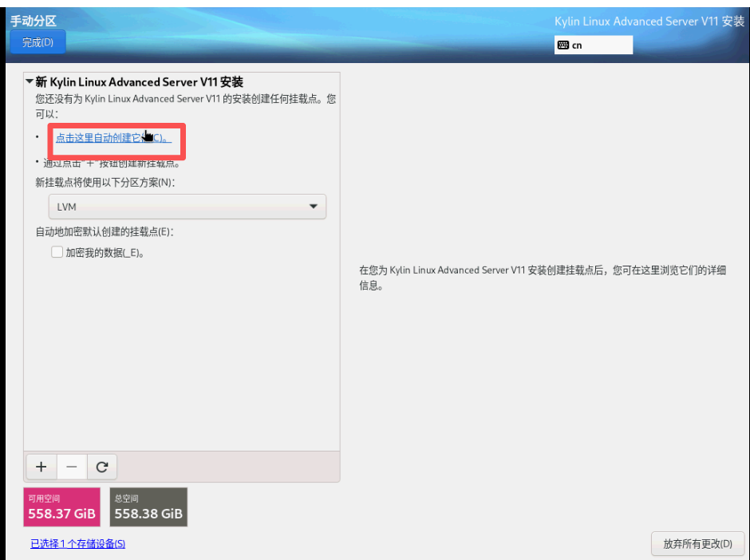Click the gray 总空间 558.38 GiB box
Image resolution: width=750 pixels, height=560 pixels.
tap(148, 507)
